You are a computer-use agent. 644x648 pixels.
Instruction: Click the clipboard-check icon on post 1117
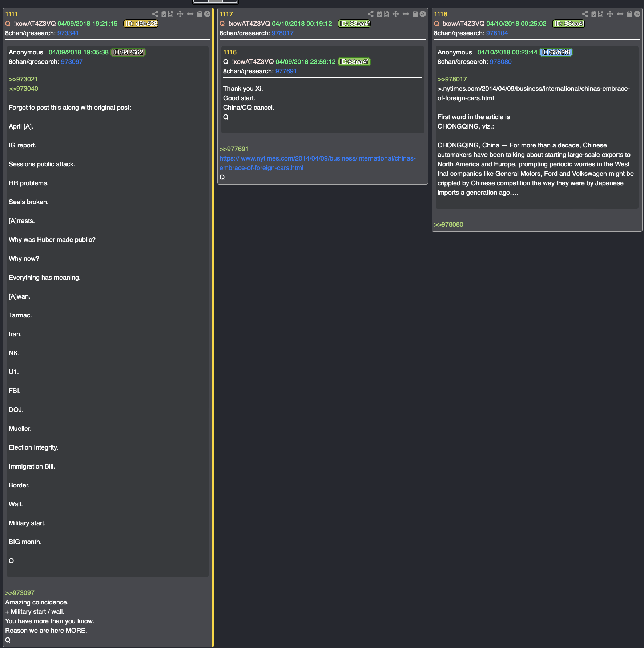[x=379, y=14]
